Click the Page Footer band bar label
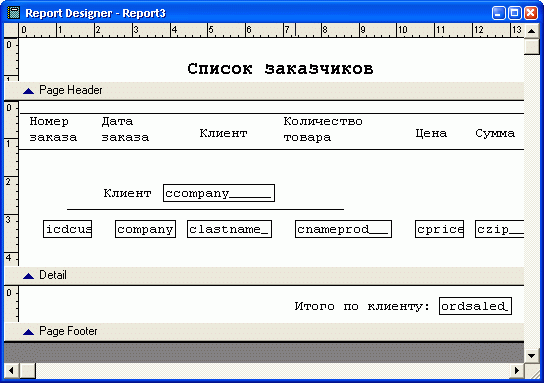The height and width of the screenshot is (383, 544). [68, 331]
